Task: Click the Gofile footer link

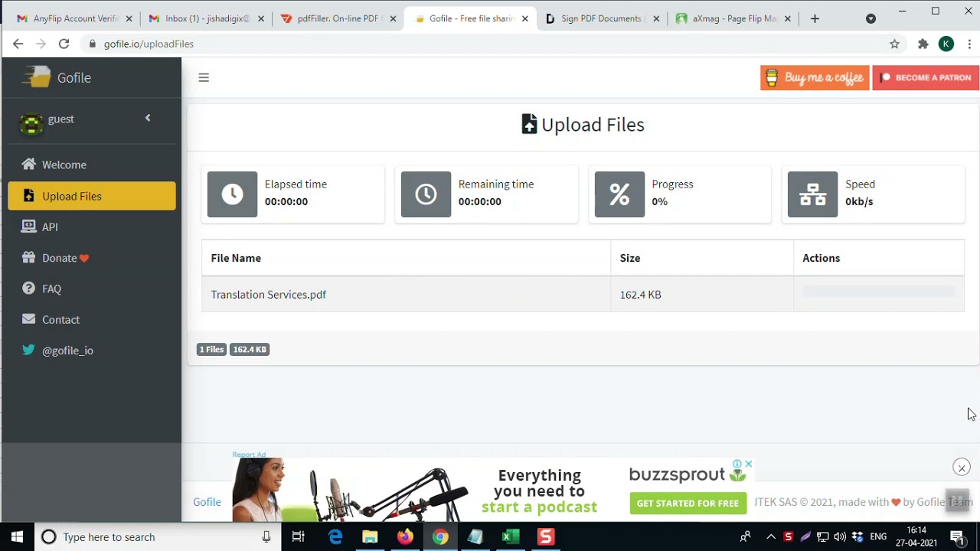Action: pyautogui.click(x=207, y=502)
